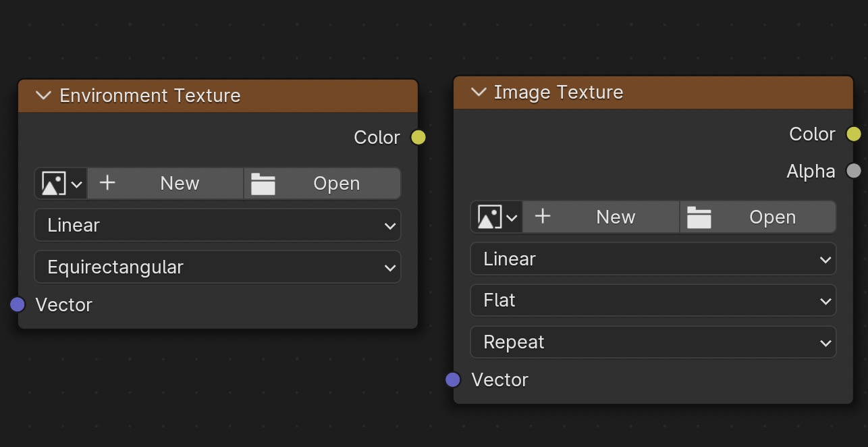Open the image browser icon in Image Texture
Image resolution: width=868 pixels, height=447 pixels.
click(497, 217)
